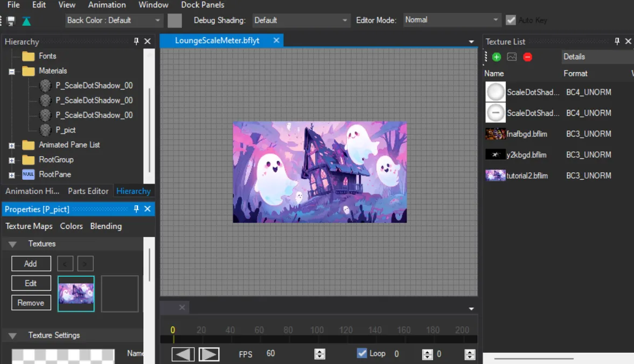
Task: Collapse the Materials folder node
Action: pos(12,71)
